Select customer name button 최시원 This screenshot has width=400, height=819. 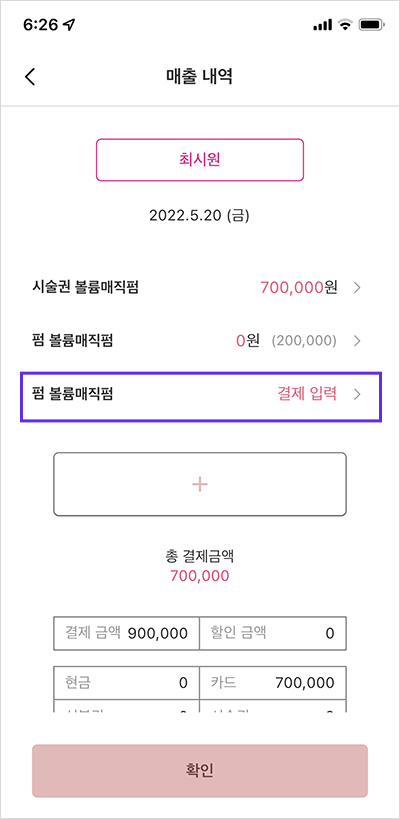[200, 160]
